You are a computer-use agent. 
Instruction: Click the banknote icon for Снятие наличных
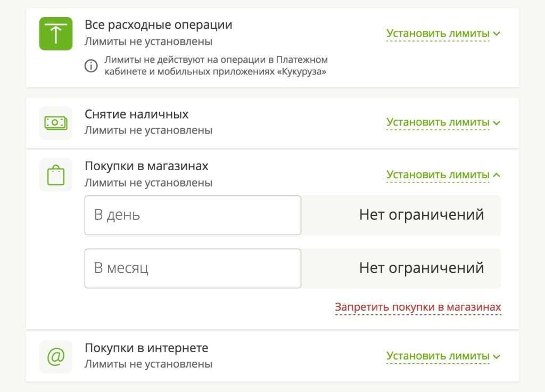click(56, 123)
